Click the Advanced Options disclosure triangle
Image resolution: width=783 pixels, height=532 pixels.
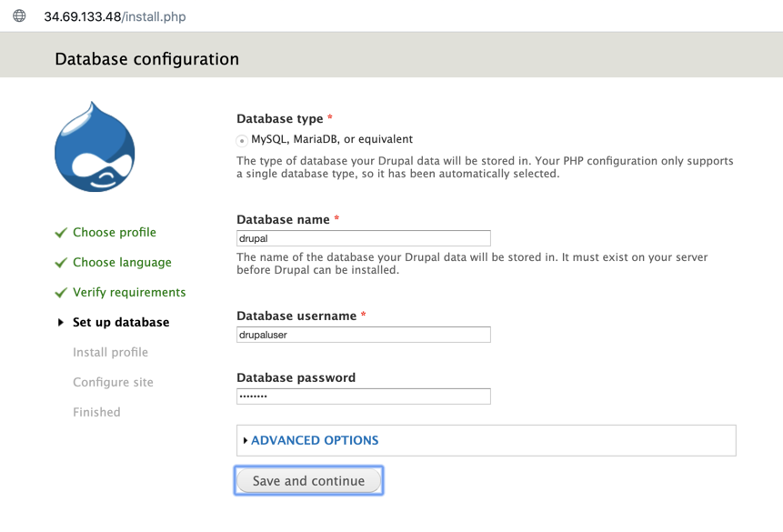pos(246,440)
